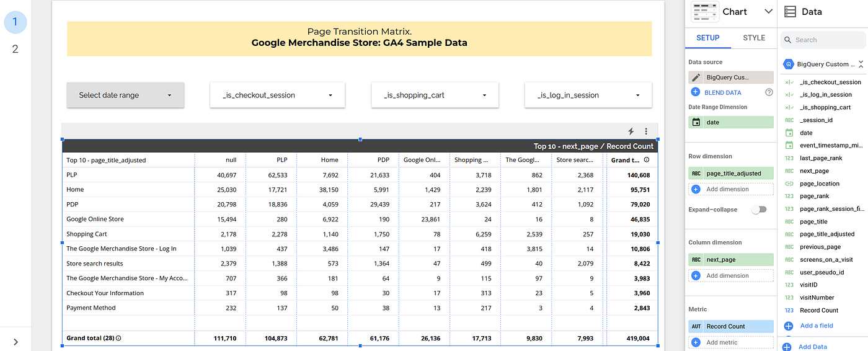Click the Add a field plus icon

coord(789,326)
